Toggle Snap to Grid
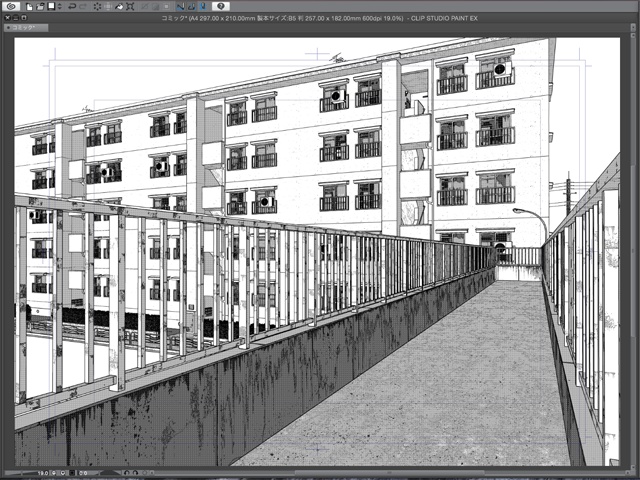The image size is (640, 480). [x=202, y=6]
